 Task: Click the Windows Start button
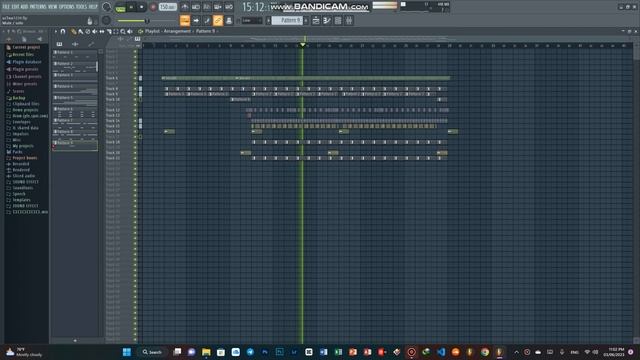point(127,352)
